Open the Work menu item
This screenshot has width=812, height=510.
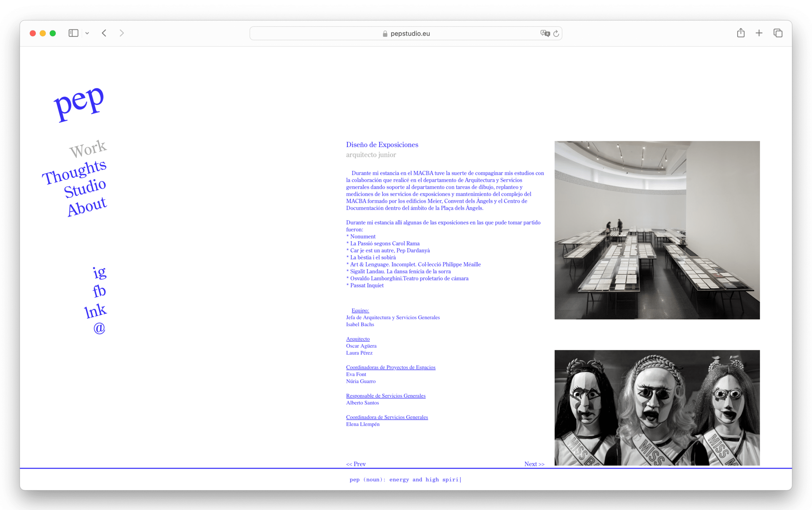point(88,149)
